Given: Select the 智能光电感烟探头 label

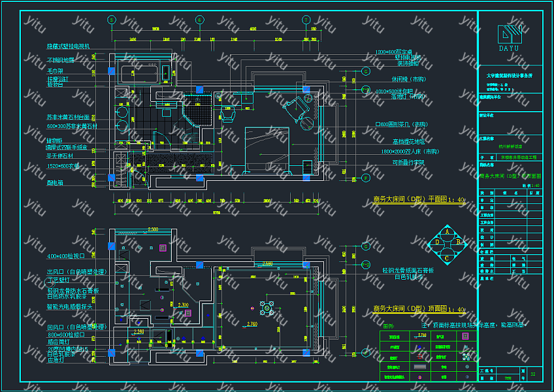Looking at the screenshot, I should 69,307.
